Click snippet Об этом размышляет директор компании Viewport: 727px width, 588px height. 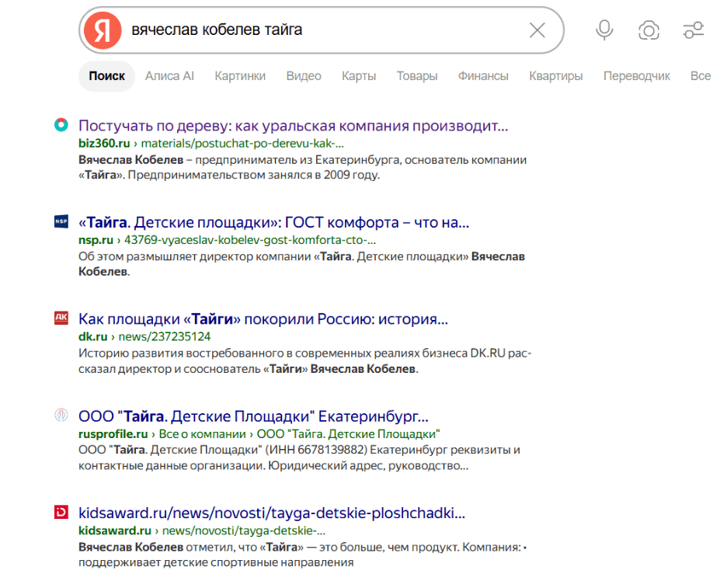click(x=301, y=264)
